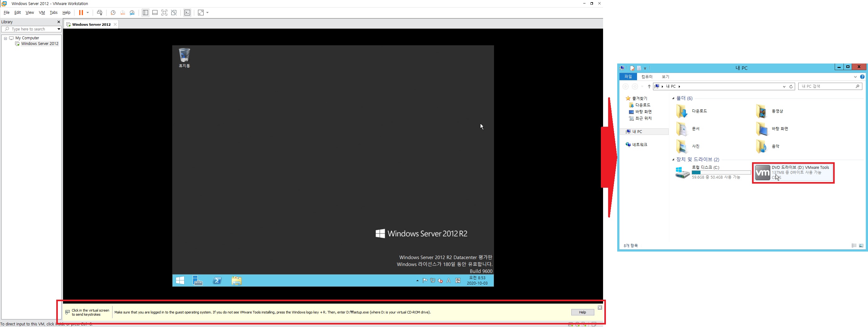Open the View menu in VMware
The height and width of the screenshot is (327, 868).
[x=30, y=13]
